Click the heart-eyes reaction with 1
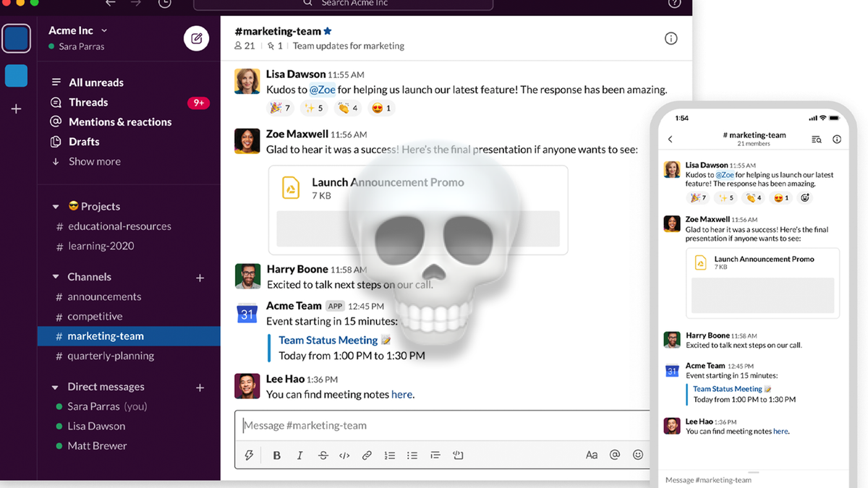Viewport: 868px width, 488px height. point(381,108)
